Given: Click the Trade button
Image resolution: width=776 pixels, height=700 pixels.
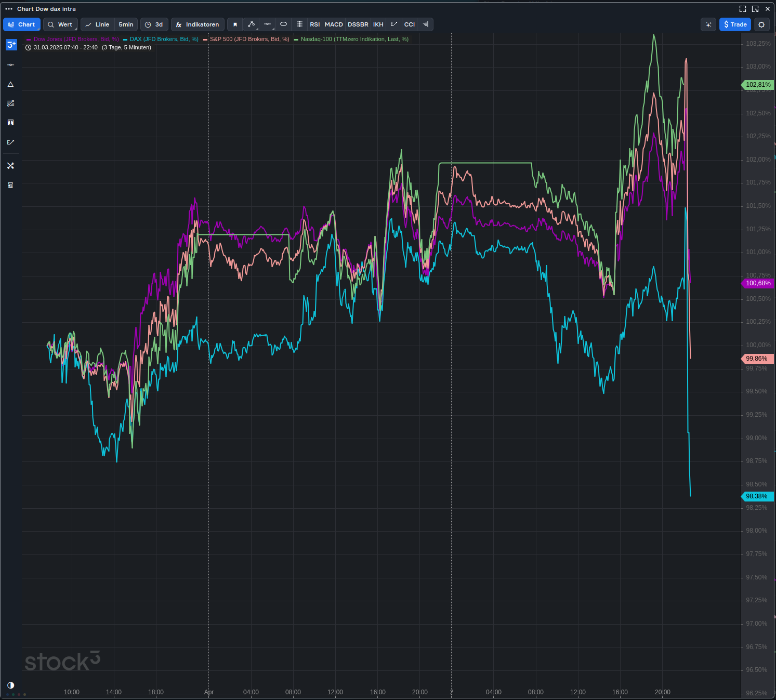Looking at the screenshot, I should pos(735,24).
